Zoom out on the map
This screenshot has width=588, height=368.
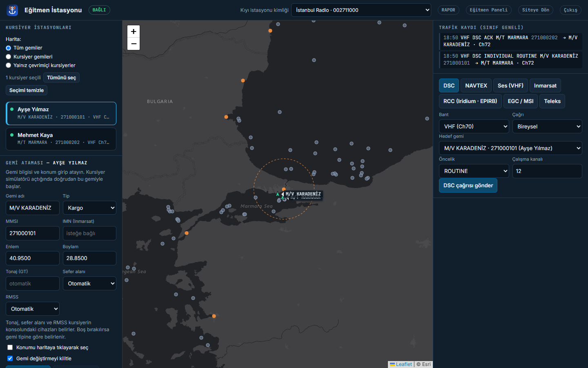(x=134, y=44)
